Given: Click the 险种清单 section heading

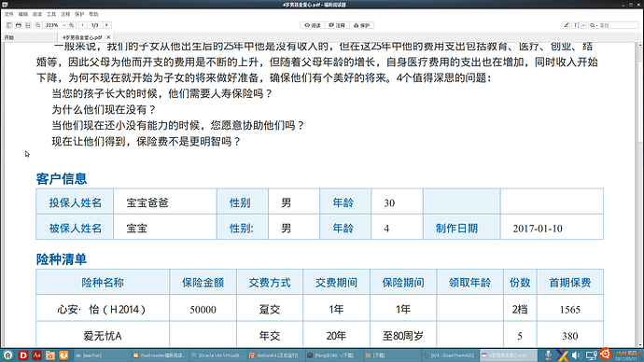Looking at the screenshot, I should [x=62, y=259].
